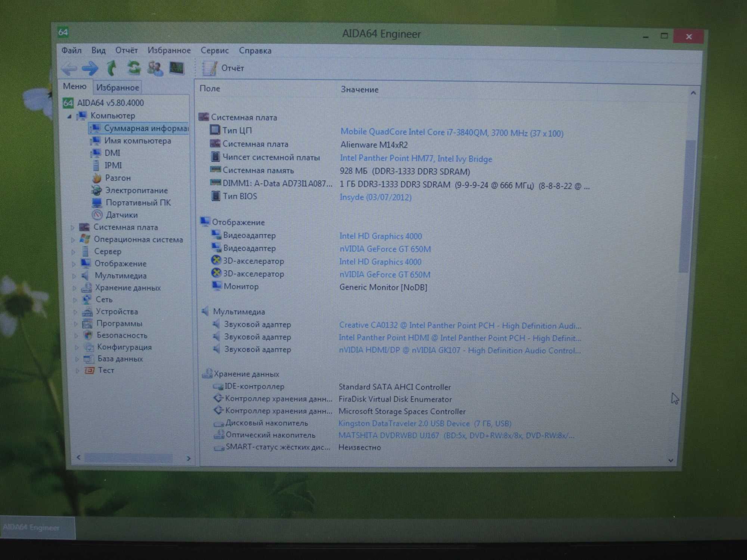Expand the Сеть tree node

pos(75,300)
